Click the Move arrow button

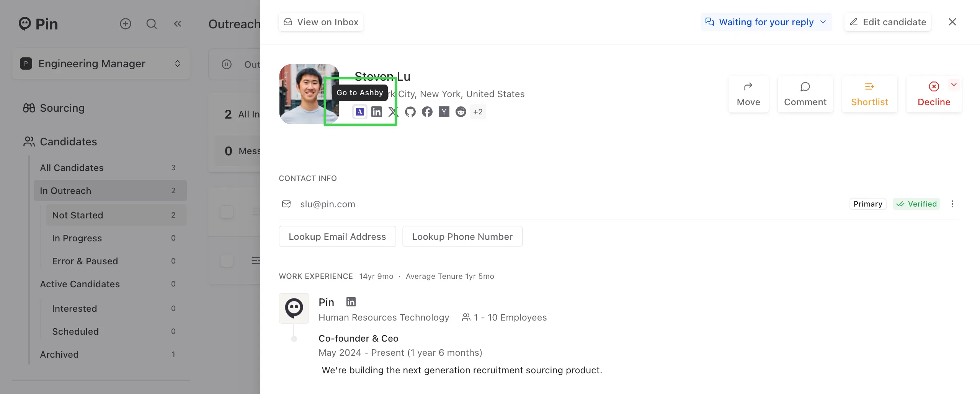[x=748, y=94]
